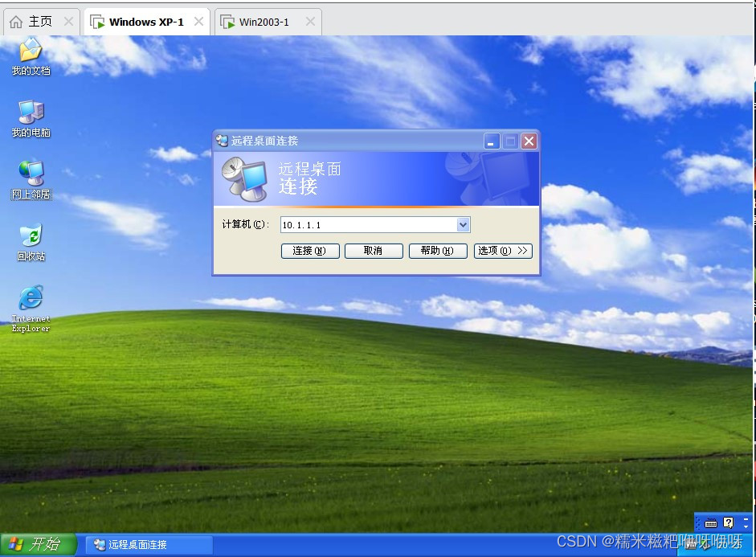Screen dimensions: 756x557
Task: Close the Win2003-1 tab
Action: [x=310, y=21]
